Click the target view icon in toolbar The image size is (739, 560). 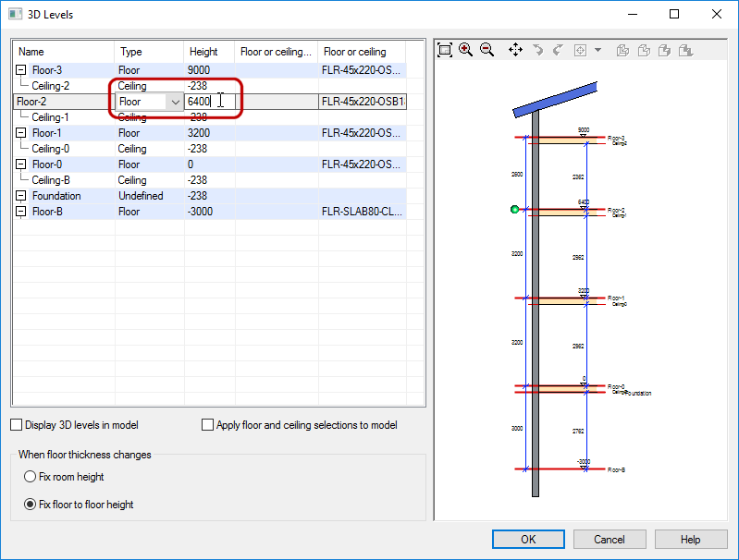tap(580, 50)
